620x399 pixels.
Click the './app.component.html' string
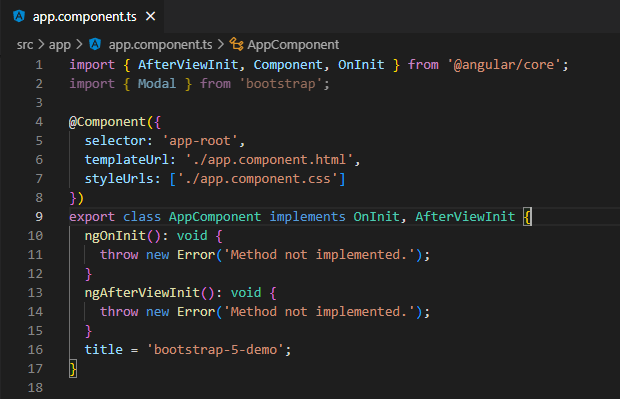[269, 160]
